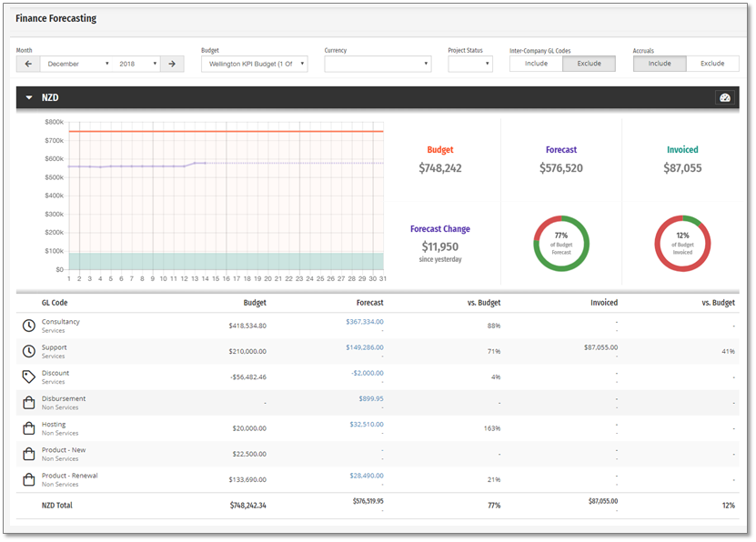Open Disbursement forecast $899.95 link
756x542 pixels.
(371, 398)
